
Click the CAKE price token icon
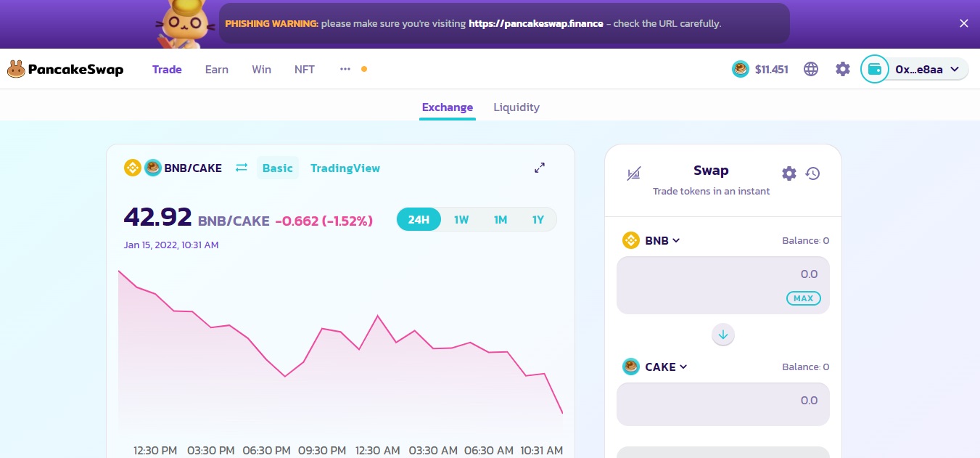[x=741, y=69]
